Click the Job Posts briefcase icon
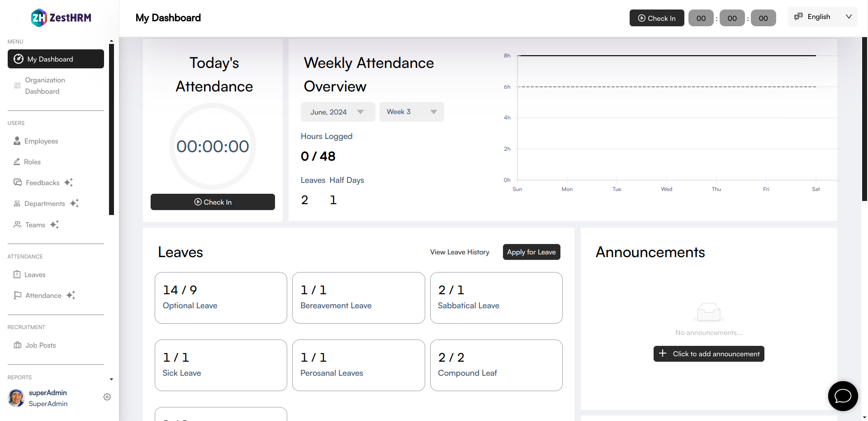This screenshot has height=421, width=868. click(x=18, y=345)
